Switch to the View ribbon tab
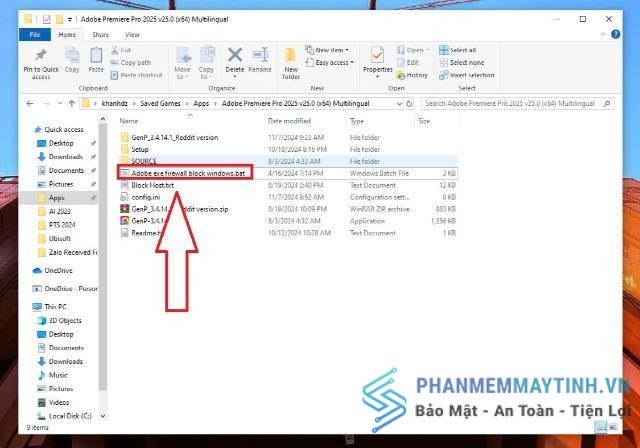Viewport: 640px width, 448px height. tap(132, 35)
